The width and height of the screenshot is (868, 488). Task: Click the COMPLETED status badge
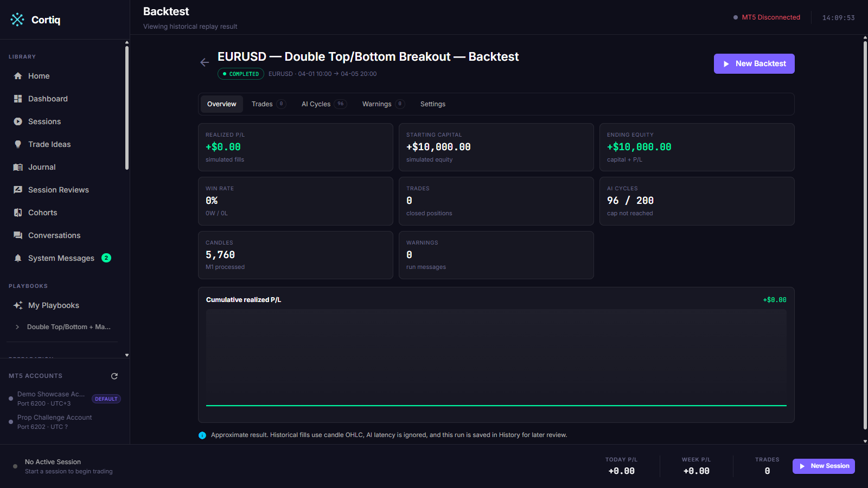coord(241,74)
